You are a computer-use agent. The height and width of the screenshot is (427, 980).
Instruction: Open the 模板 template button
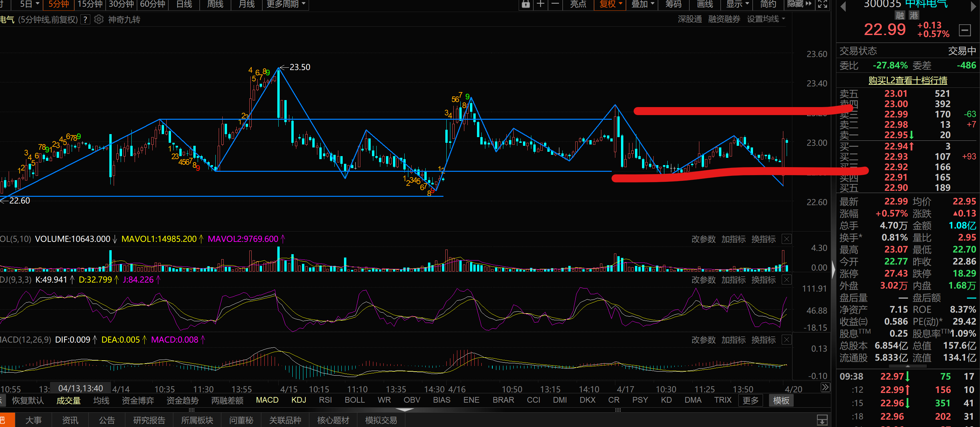click(x=781, y=400)
